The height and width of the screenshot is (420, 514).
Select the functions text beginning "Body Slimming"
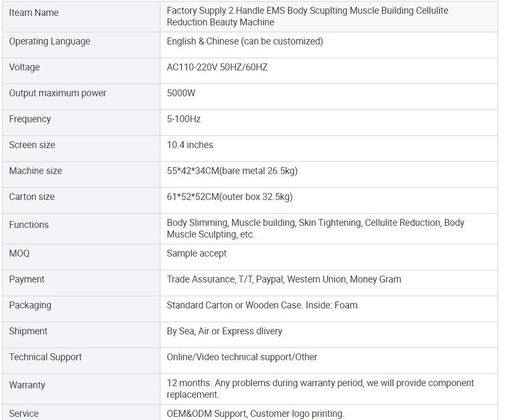[x=315, y=229]
